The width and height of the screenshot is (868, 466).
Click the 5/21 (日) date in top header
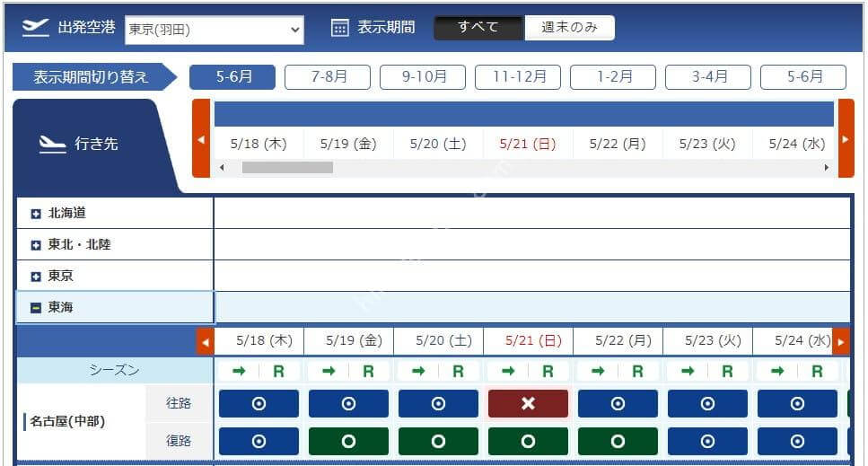pos(528,144)
